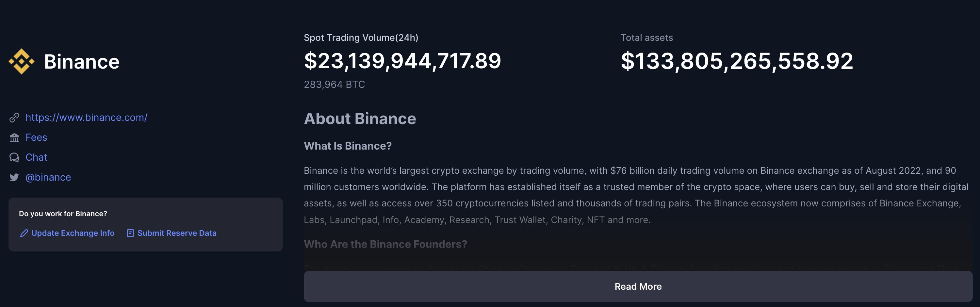Click the Twitter bird icon
Image resolution: width=980 pixels, height=307 pixels.
[x=14, y=177]
